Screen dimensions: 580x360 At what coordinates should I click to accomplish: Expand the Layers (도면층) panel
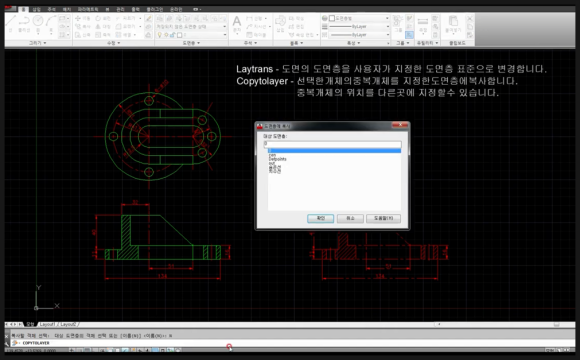click(x=191, y=43)
